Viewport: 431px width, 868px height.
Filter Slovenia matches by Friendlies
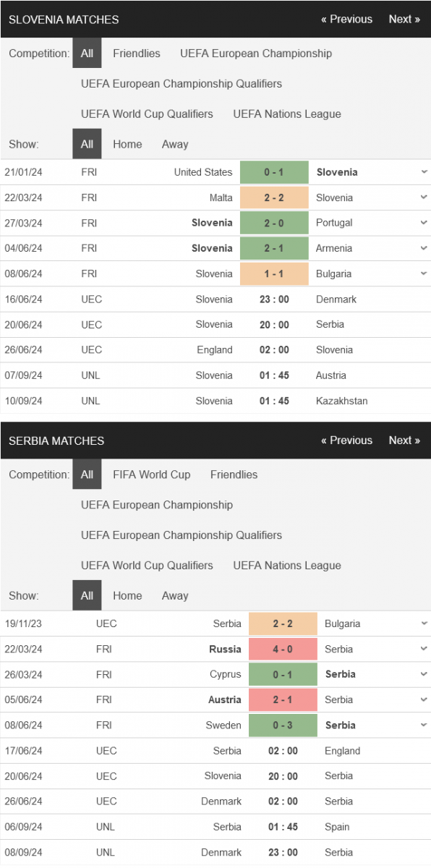[137, 54]
